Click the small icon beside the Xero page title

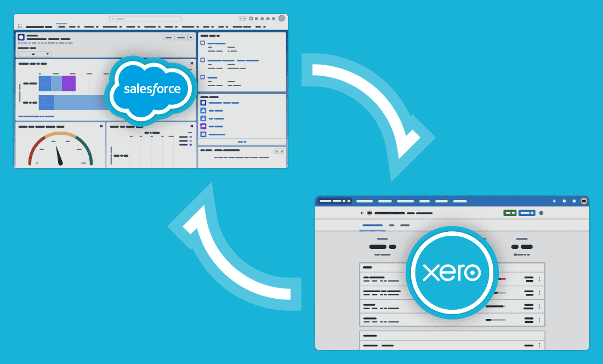[369, 213]
